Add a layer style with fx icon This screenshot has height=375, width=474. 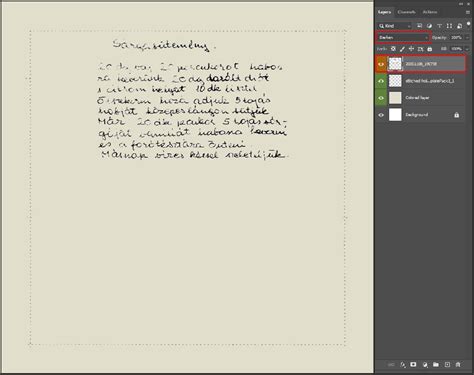click(x=403, y=365)
